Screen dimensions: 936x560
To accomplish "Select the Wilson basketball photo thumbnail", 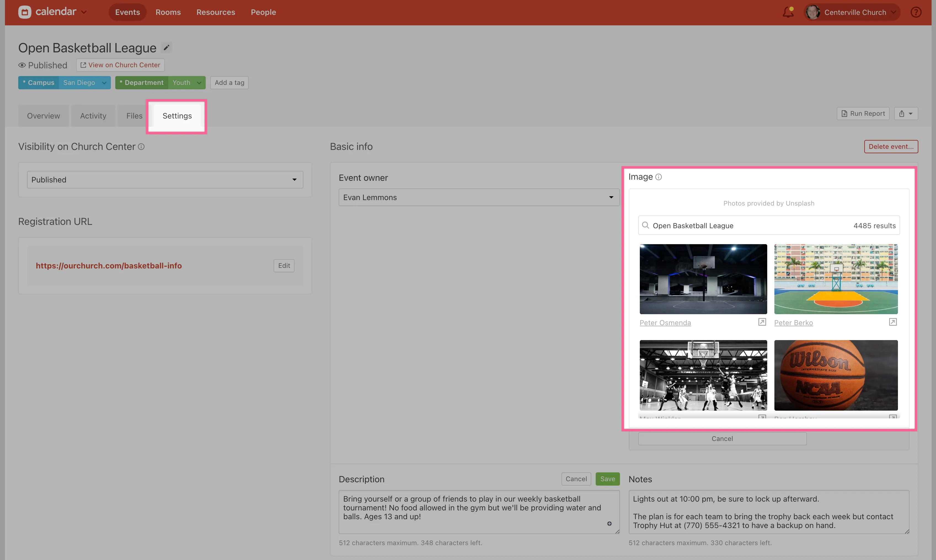I will pos(836,375).
